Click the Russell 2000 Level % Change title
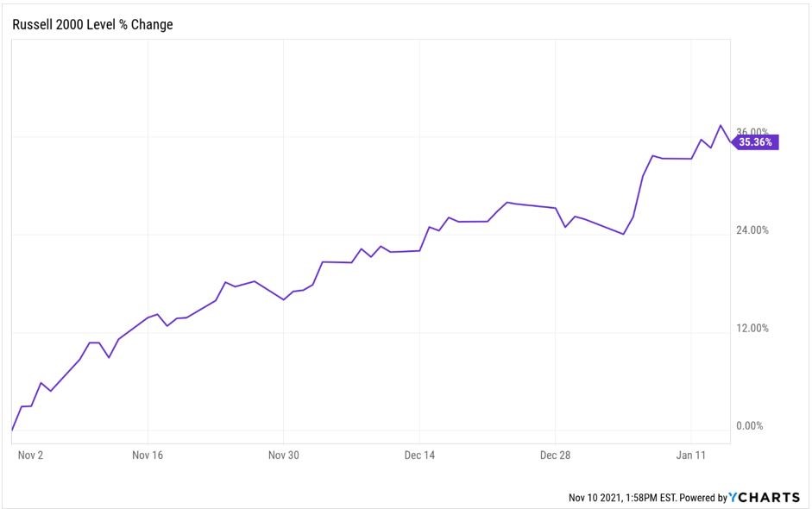 92,25
